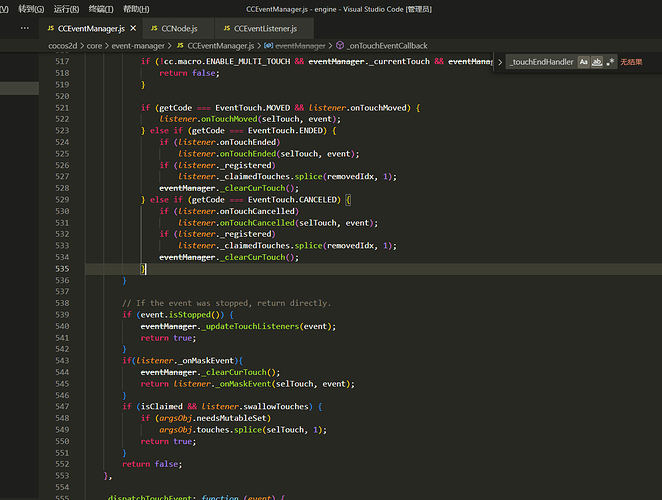Open the 帮助(H) menu

[136, 8]
